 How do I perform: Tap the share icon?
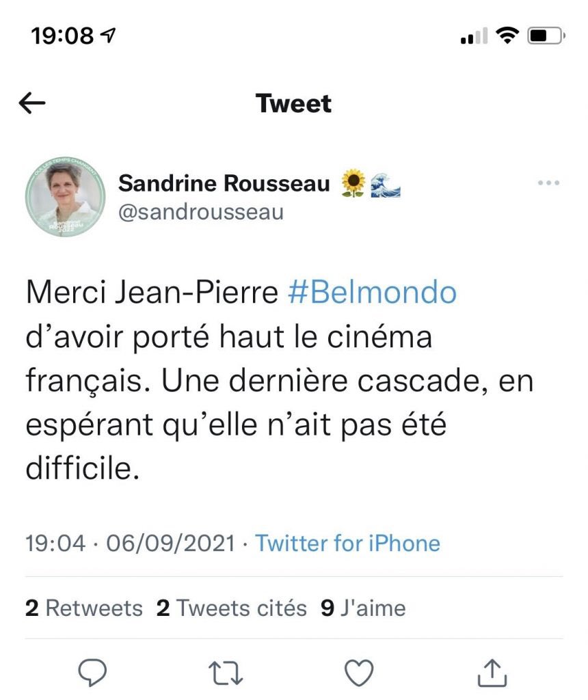(x=491, y=674)
